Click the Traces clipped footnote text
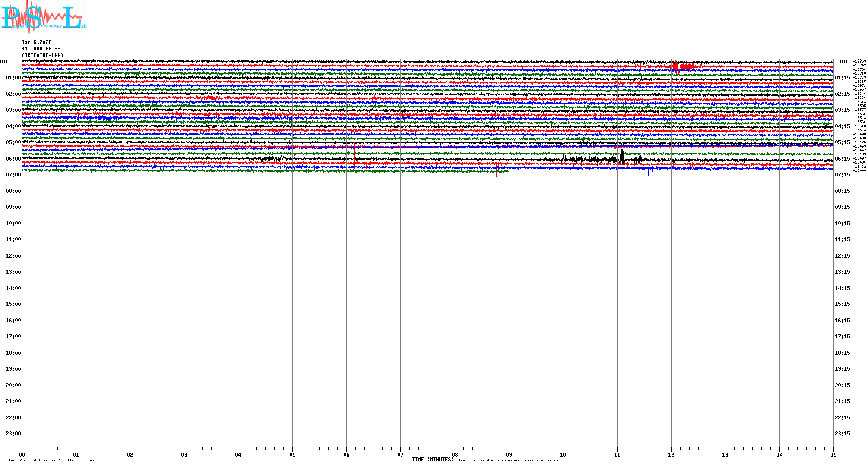868x466 pixels. 512,460
